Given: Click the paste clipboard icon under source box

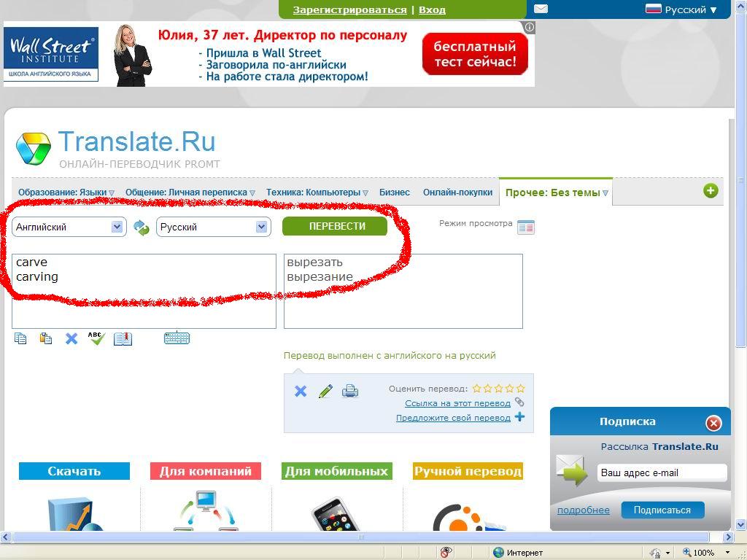Looking at the screenshot, I should point(46,338).
